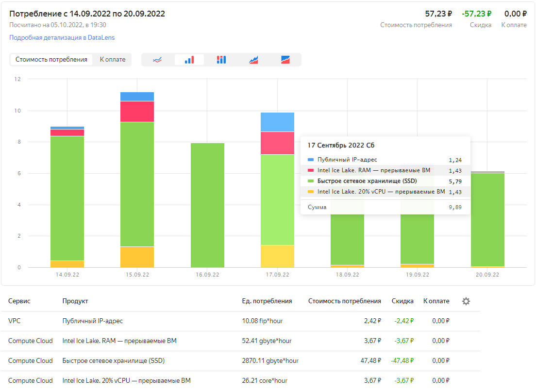Select the stacked percentage bar chart icon
Image resolution: width=536 pixels, height=392 pixels.
(x=221, y=60)
